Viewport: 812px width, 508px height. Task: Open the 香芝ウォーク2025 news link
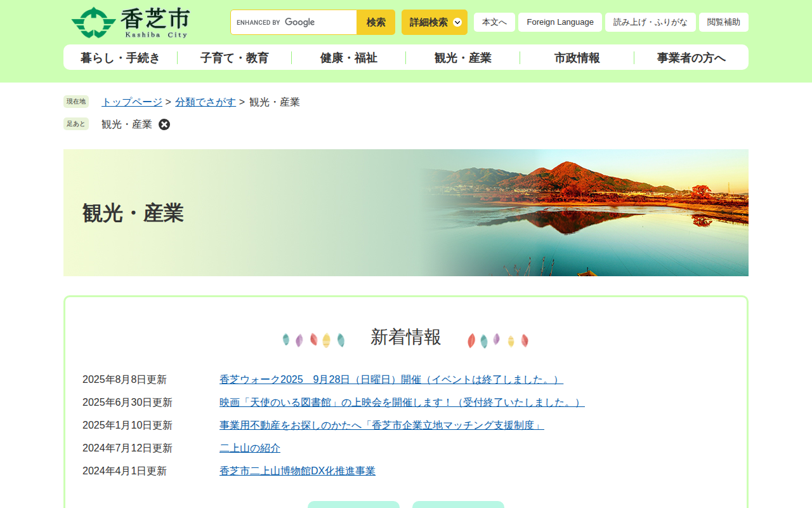pyautogui.click(x=391, y=380)
